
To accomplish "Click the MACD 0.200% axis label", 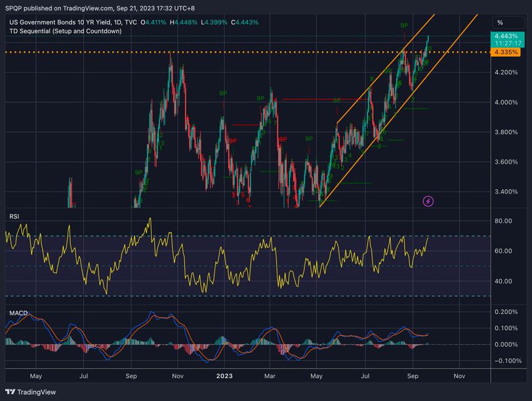I will click(506, 312).
